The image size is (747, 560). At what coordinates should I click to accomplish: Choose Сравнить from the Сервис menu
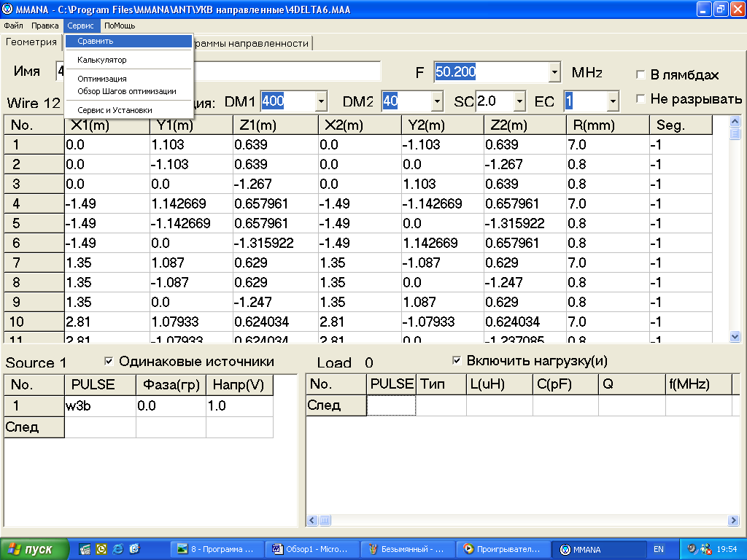pos(128,41)
